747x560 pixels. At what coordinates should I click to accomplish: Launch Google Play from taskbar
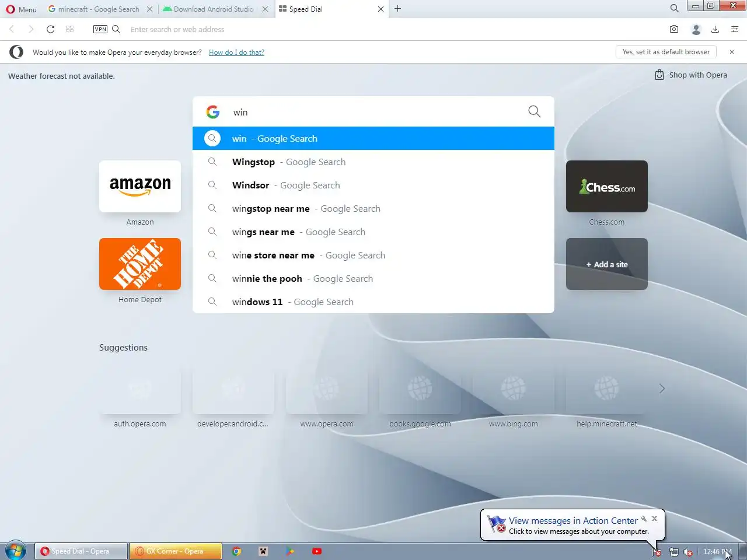[290, 551]
